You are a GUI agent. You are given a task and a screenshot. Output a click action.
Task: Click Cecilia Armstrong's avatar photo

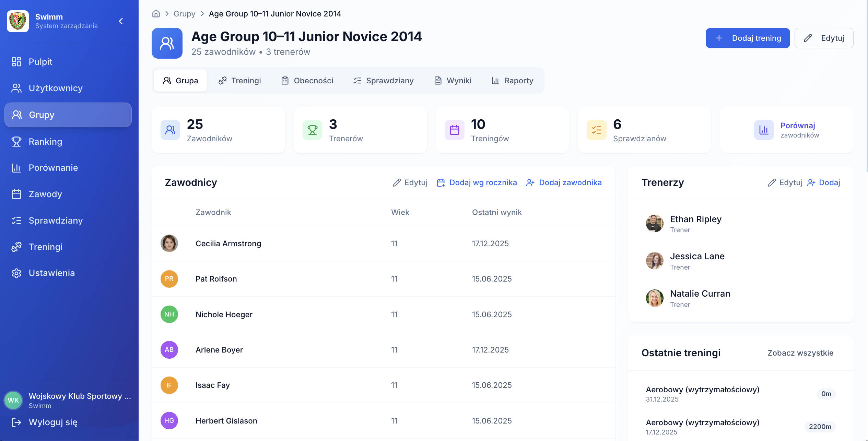click(x=169, y=243)
